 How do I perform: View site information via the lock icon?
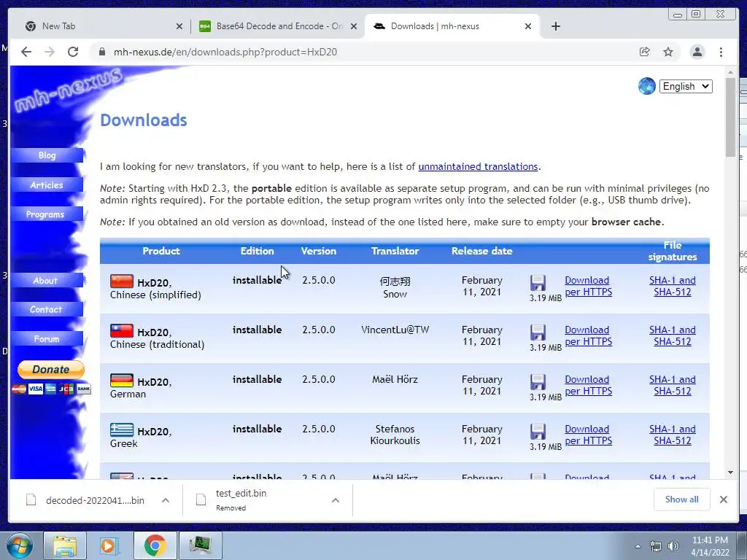click(x=102, y=52)
